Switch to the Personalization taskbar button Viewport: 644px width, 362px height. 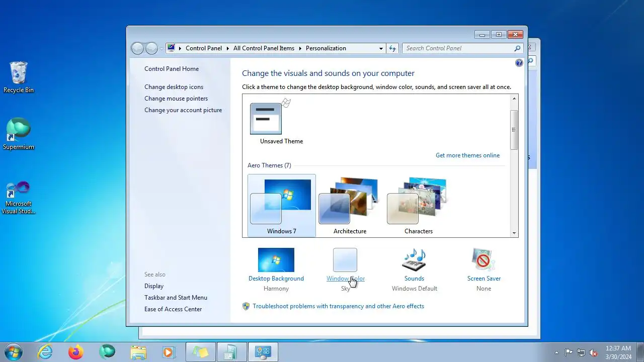[x=263, y=352]
